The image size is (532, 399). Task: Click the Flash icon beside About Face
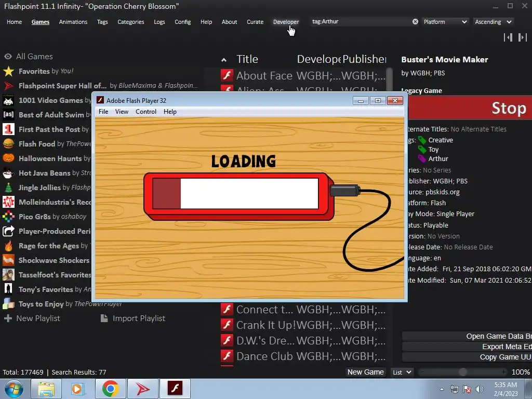click(227, 75)
